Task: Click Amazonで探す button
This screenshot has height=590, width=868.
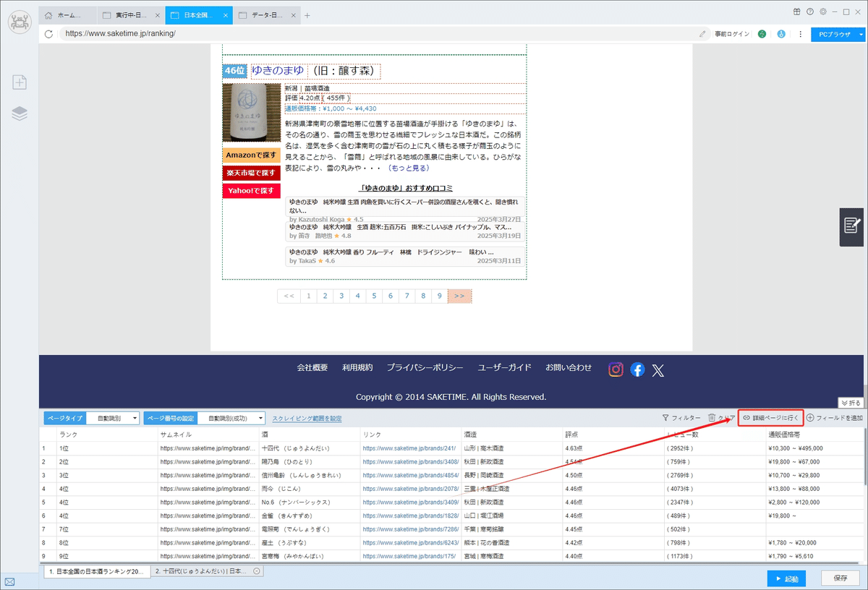Action: (x=251, y=155)
